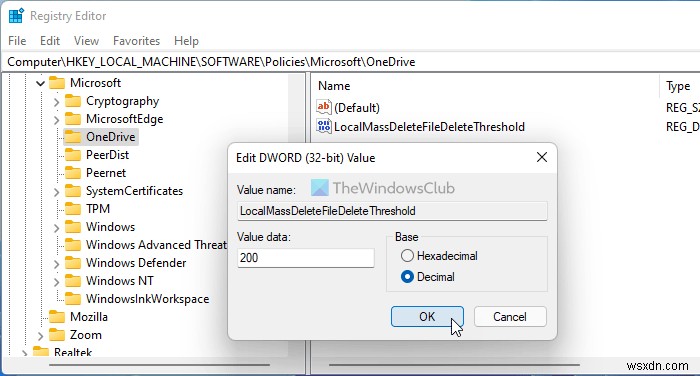
Task: Select the Realtek folder icon
Action: point(41,351)
